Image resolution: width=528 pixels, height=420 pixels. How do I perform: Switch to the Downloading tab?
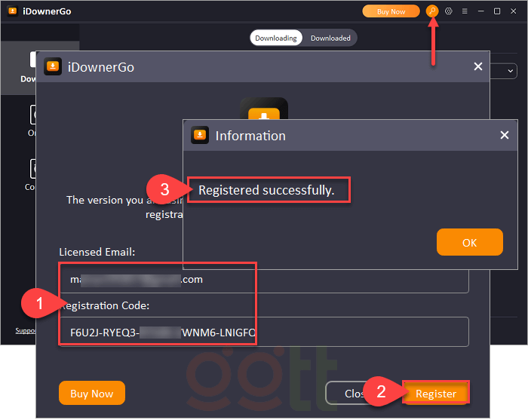[x=276, y=38]
